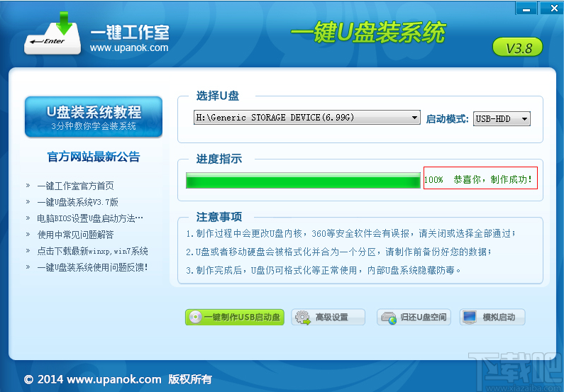Click the green one-key make USB boot disk button
Viewport: 564px width, 392px height.
(235, 317)
